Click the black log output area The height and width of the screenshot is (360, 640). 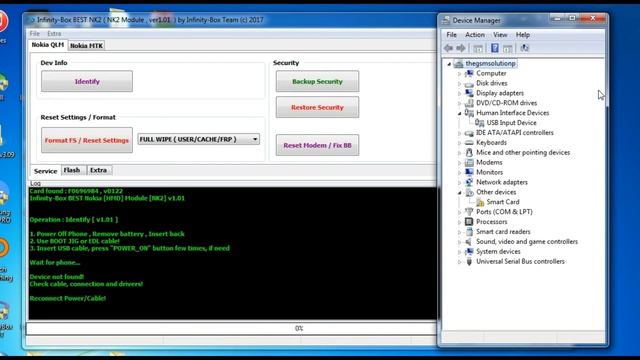[232, 253]
